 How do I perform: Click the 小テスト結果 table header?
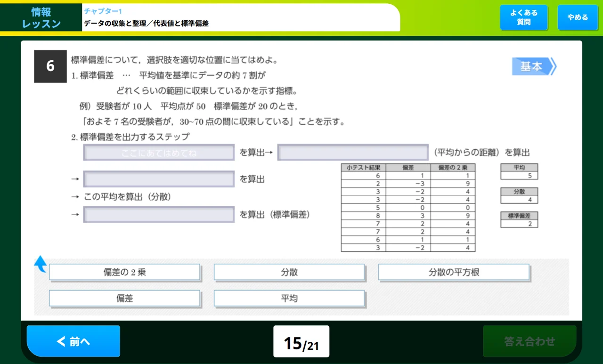point(363,167)
